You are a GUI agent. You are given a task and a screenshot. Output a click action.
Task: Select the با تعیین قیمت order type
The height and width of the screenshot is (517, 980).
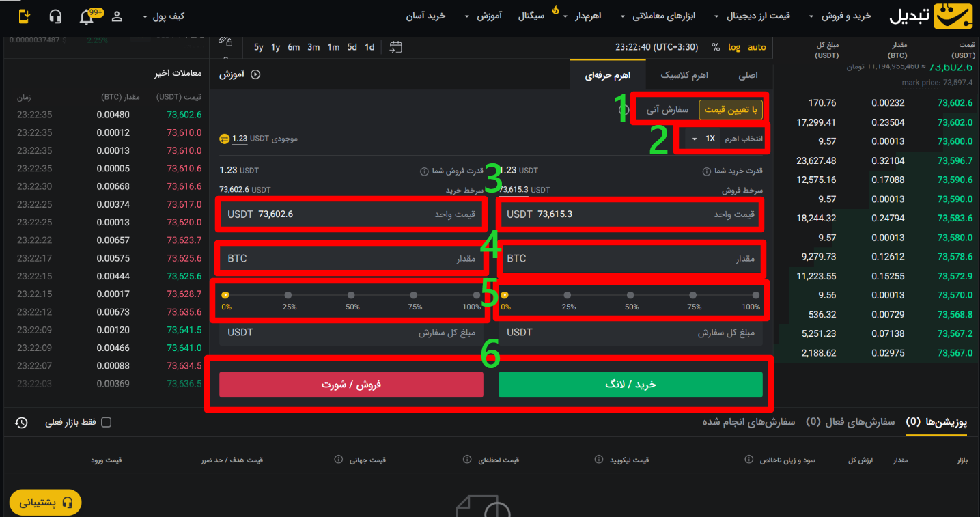[x=730, y=109]
